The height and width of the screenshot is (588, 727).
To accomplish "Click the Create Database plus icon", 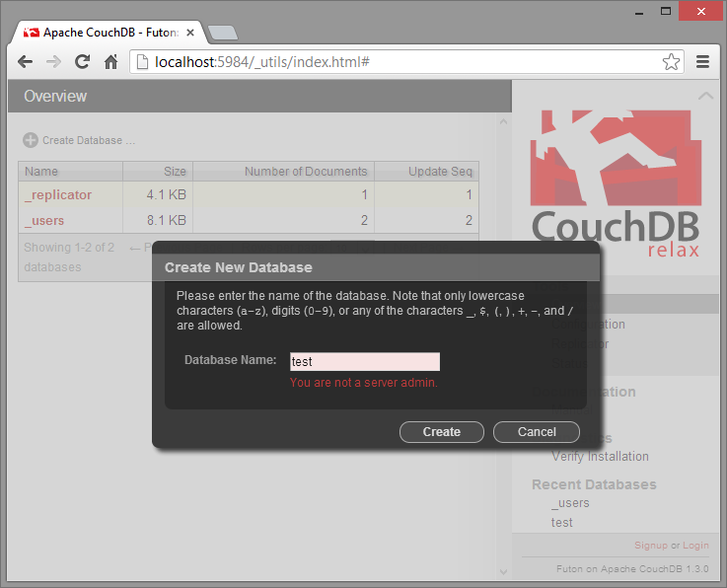I will [31, 140].
